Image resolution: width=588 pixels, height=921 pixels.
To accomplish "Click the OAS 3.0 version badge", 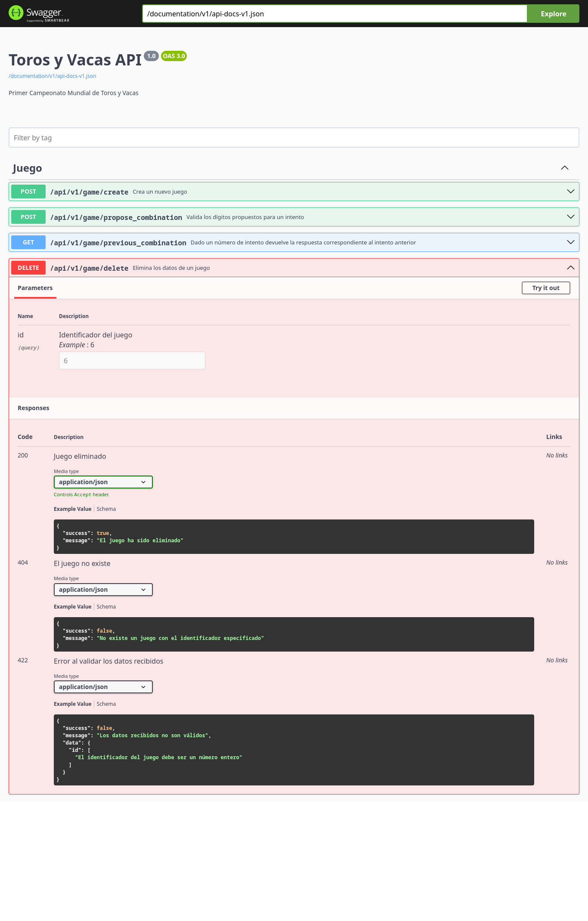I will point(173,56).
